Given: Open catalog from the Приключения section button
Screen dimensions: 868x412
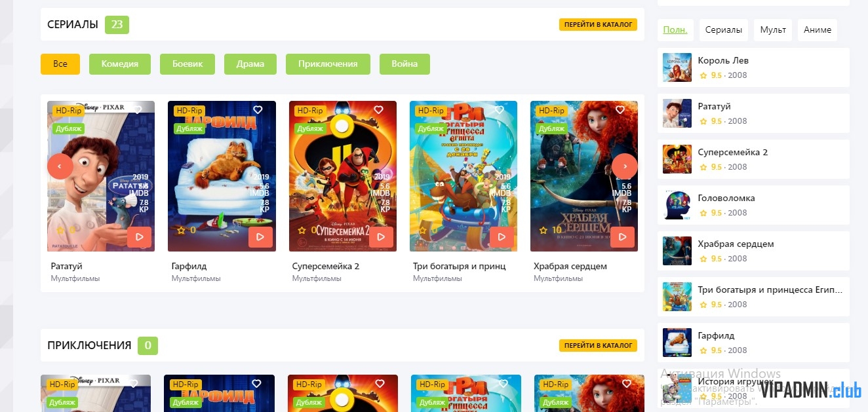Looking at the screenshot, I should (x=598, y=345).
